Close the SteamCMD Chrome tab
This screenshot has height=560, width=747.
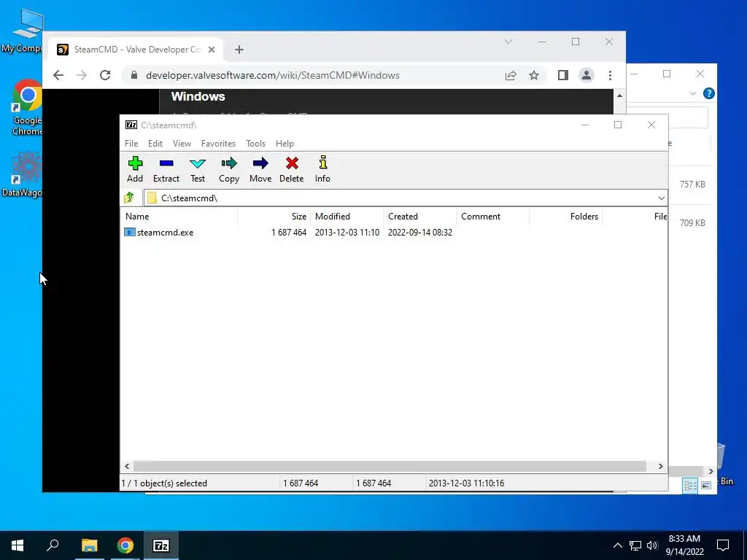pyautogui.click(x=212, y=50)
